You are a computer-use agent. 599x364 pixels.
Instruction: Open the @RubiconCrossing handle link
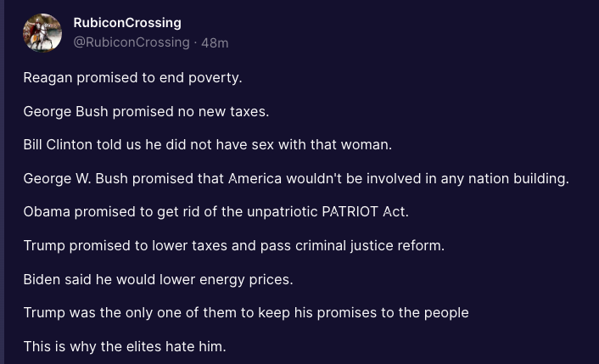[132, 42]
